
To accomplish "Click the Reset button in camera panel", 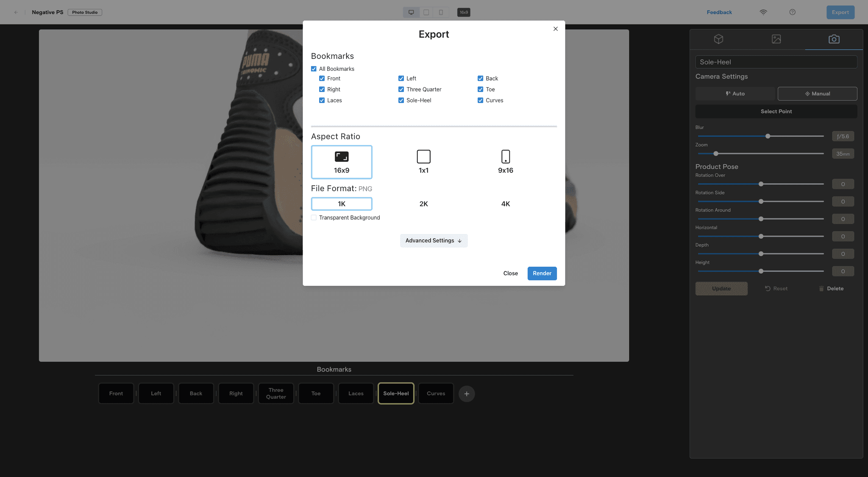I will (x=776, y=289).
